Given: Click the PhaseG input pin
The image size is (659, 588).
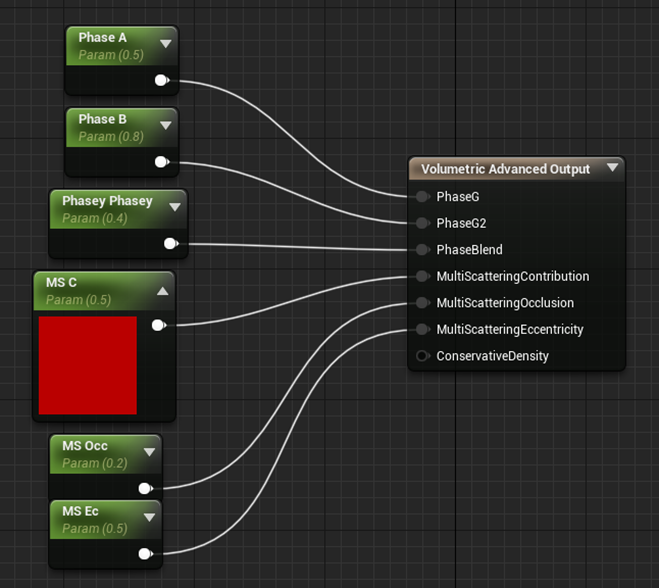Looking at the screenshot, I should 422,196.
